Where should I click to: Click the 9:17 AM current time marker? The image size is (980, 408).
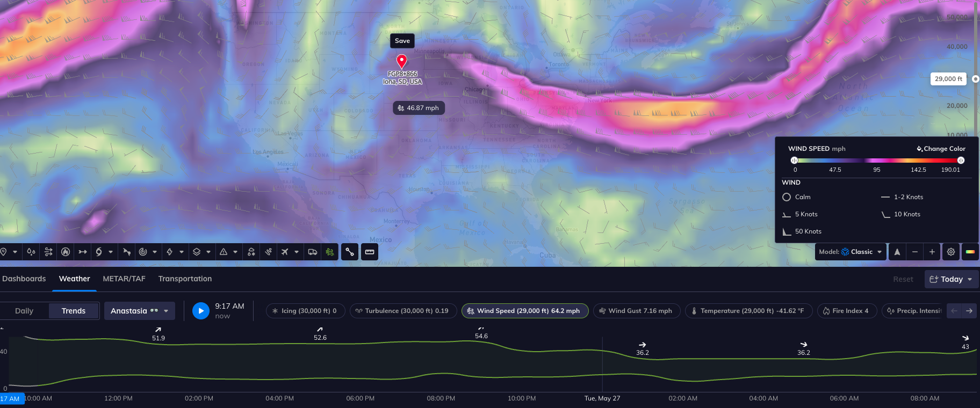click(x=11, y=399)
